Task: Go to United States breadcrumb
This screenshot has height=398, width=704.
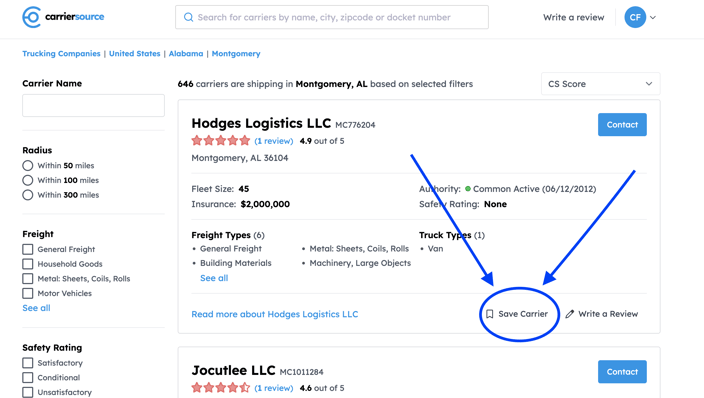Action: coord(135,53)
